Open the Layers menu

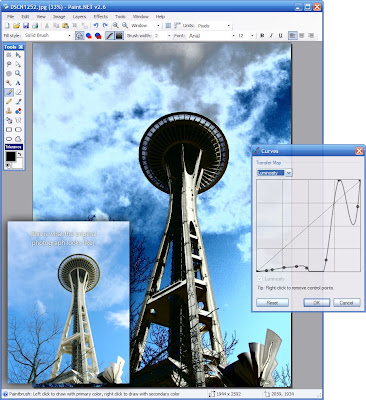79,16
